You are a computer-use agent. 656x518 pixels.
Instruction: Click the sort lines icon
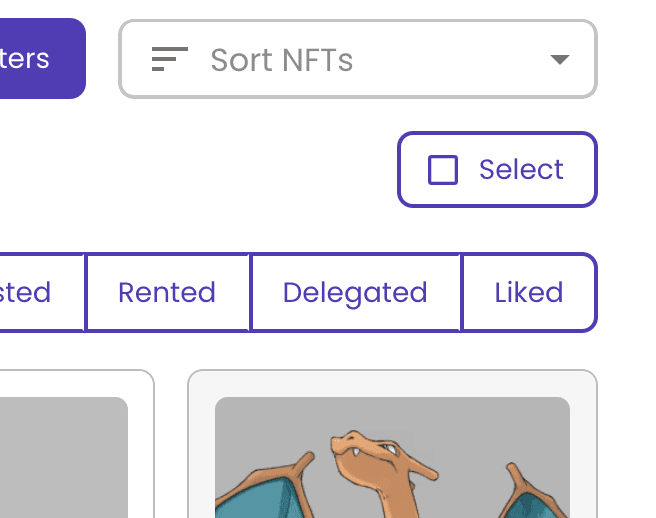pyautogui.click(x=169, y=59)
